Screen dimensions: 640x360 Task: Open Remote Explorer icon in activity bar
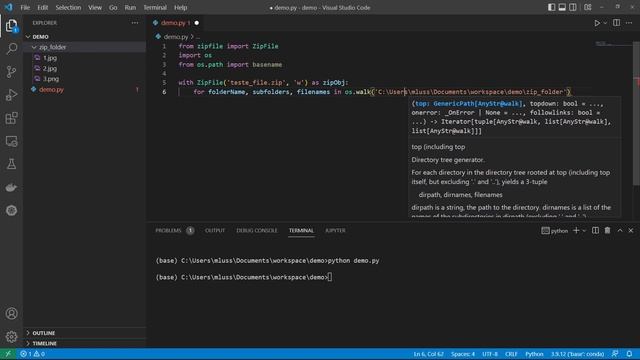pos(11,141)
